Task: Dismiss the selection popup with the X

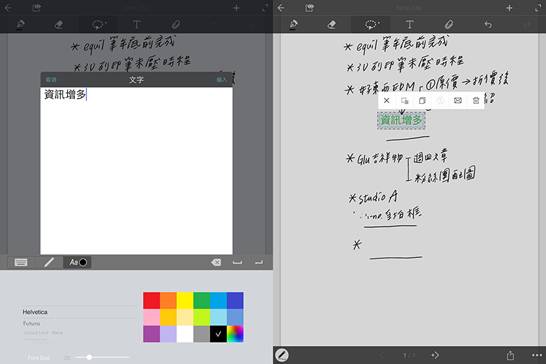Action: click(387, 101)
